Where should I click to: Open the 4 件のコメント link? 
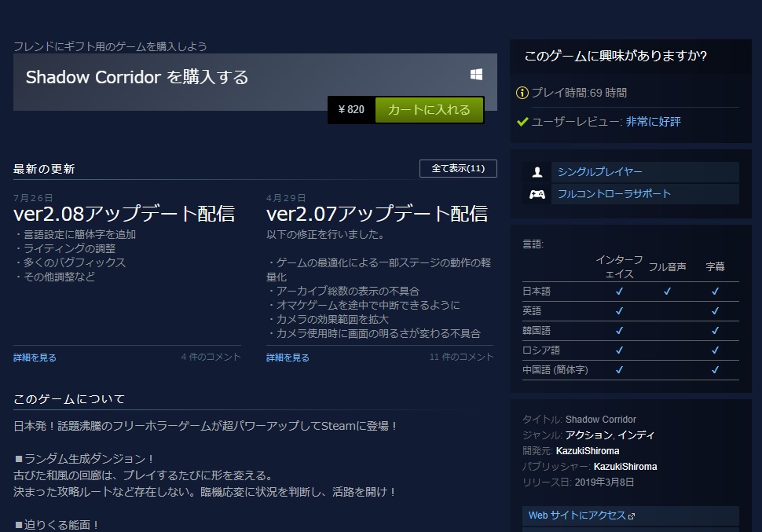211,357
